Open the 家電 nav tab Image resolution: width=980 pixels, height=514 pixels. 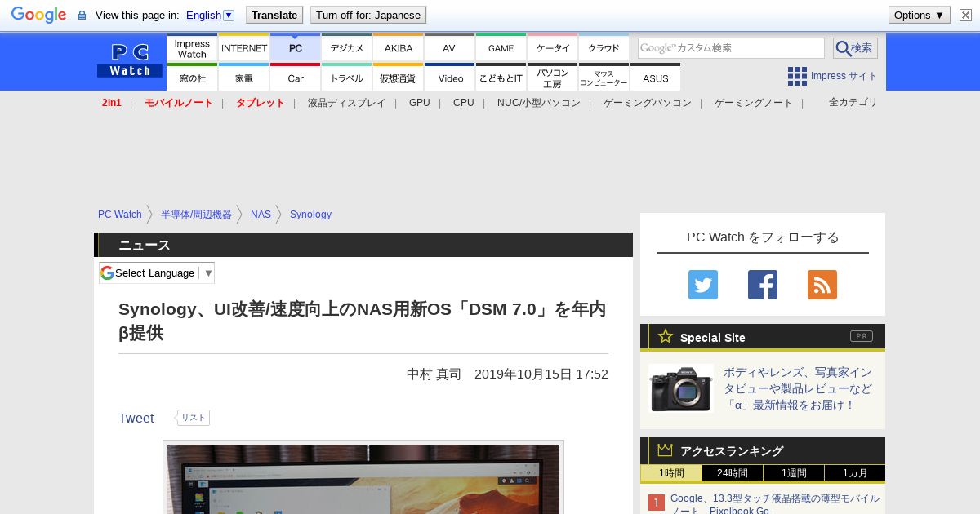[x=244, y=78]
